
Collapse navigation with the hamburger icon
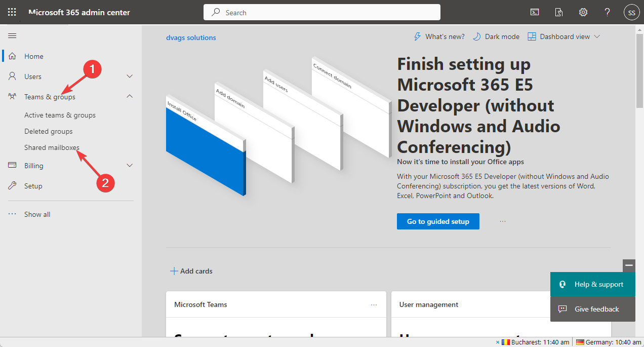[12, 35]
